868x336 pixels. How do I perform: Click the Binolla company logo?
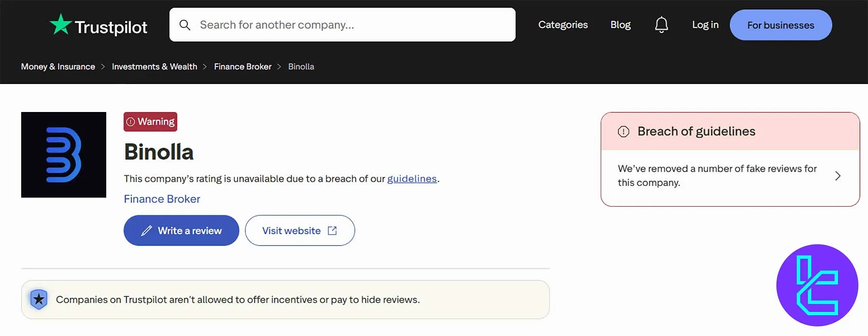pos(63,154)
